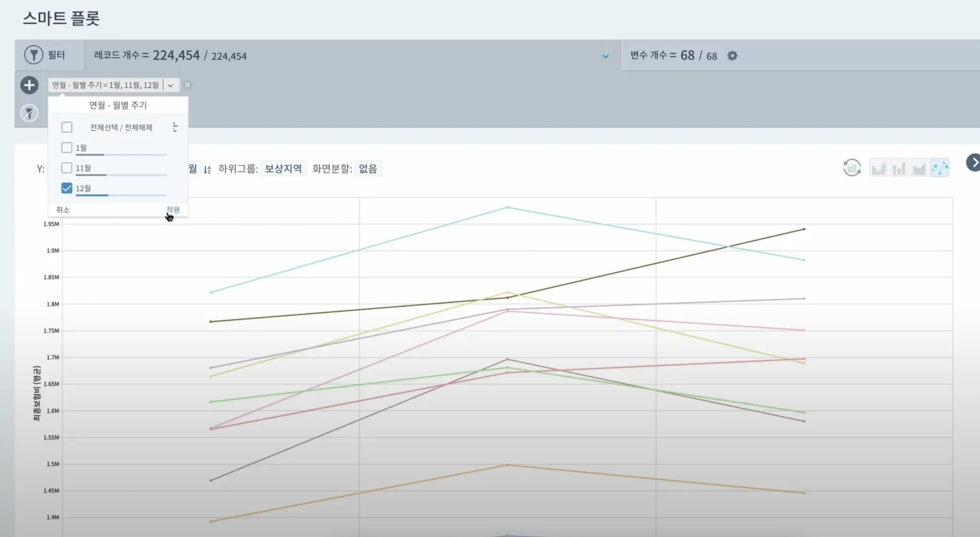The height and width of the screenshot is (537, 980).
Task: Expand the record count dropdown chevron
Action: [605, 56]
